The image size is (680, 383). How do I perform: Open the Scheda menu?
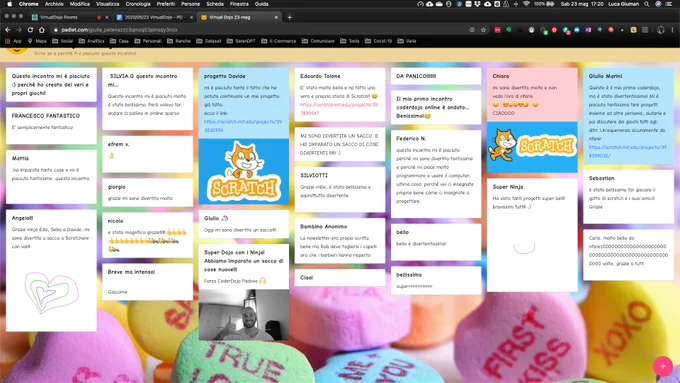(215, 4)
